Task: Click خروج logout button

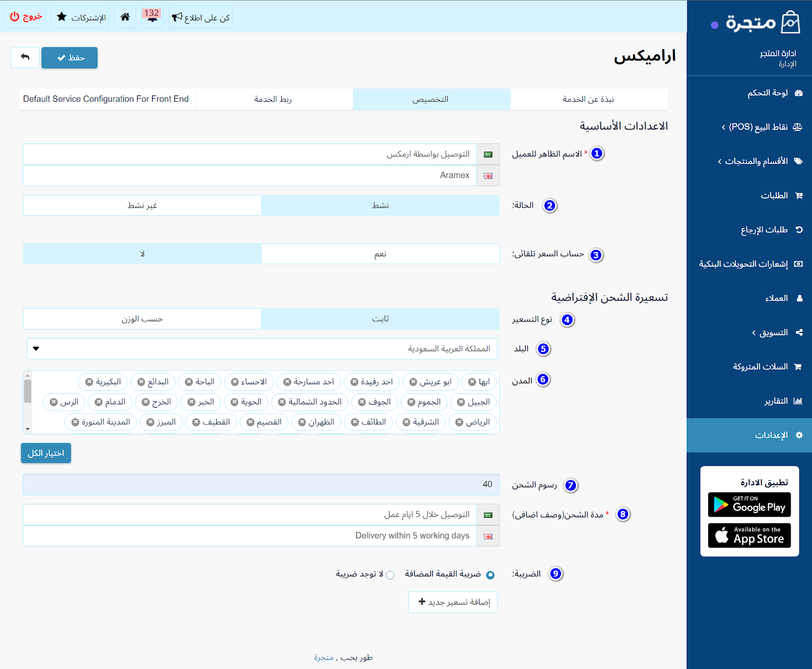Action: [25, 17]
